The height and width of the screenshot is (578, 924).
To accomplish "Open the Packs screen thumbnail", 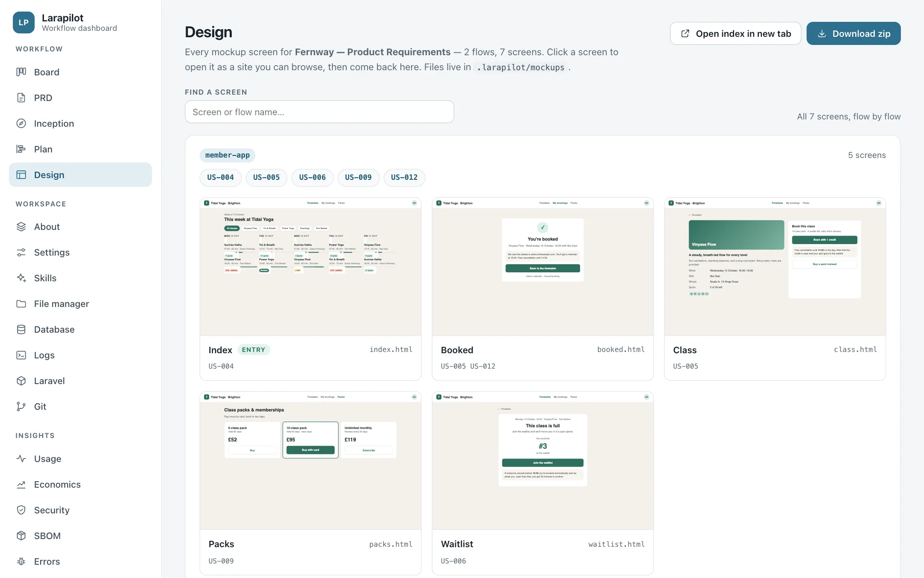I will click(311, 461).
